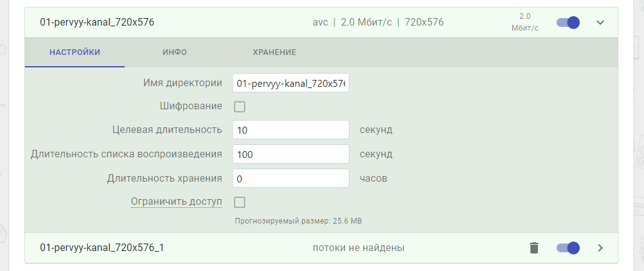Click the Ограничить доступ underlined label
The width and height of the screenshot is (644, 271).
point(177,202)
